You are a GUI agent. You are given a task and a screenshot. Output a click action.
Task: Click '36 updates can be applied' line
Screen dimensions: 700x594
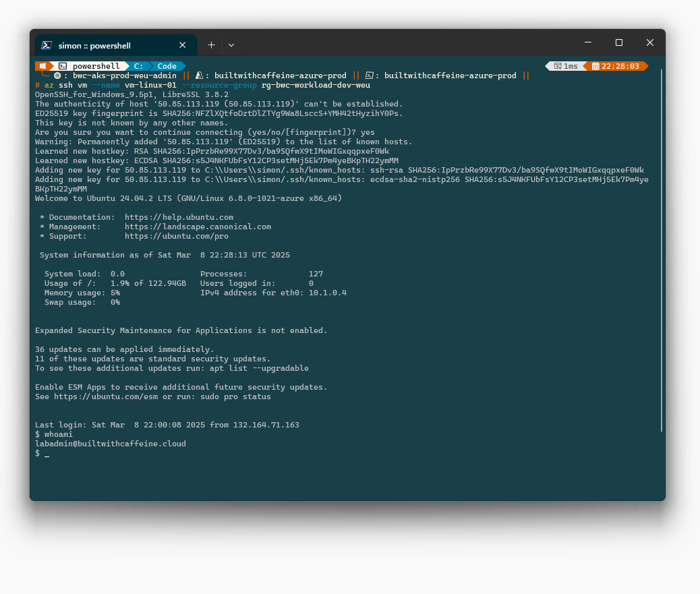pyautogui.click(x=125, y=349)
